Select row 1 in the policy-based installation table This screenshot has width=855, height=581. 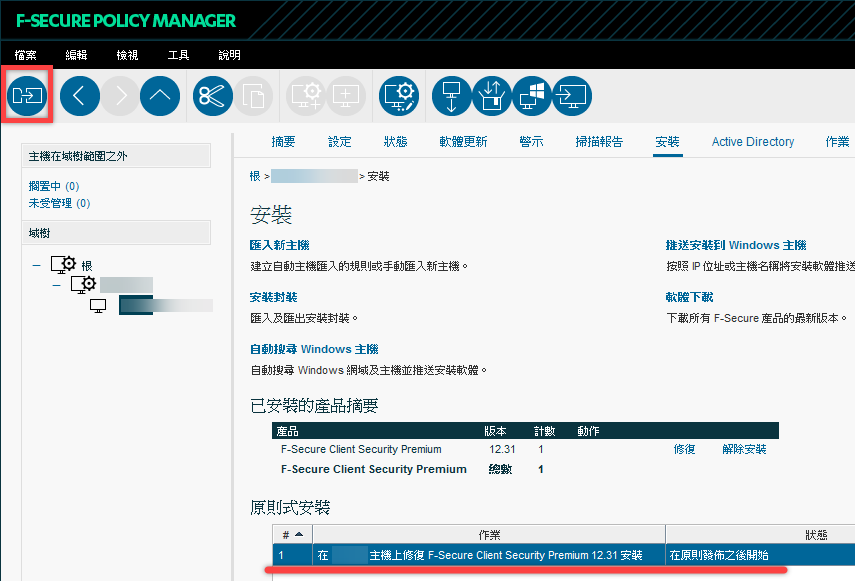coord(564,555)
